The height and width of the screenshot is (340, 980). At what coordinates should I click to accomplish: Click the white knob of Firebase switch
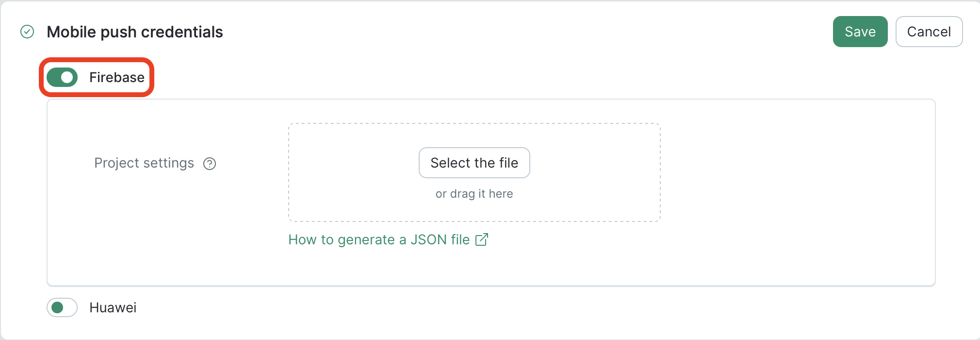pos(67,77)
